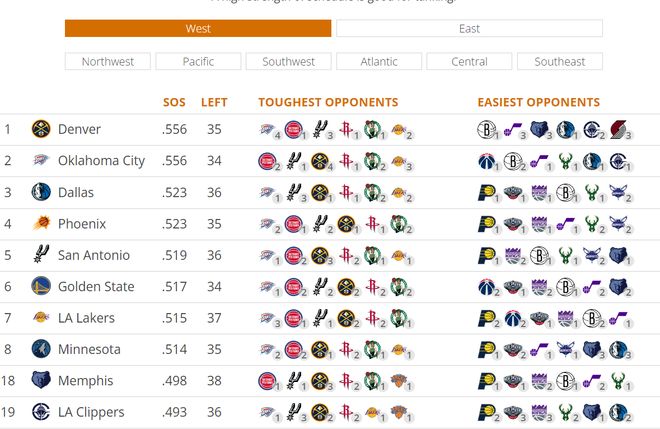Click the Grizzlies logo beside Memphis
This screenshot has width=660, height=429.
pyautogui.click(x=41, y=381)
